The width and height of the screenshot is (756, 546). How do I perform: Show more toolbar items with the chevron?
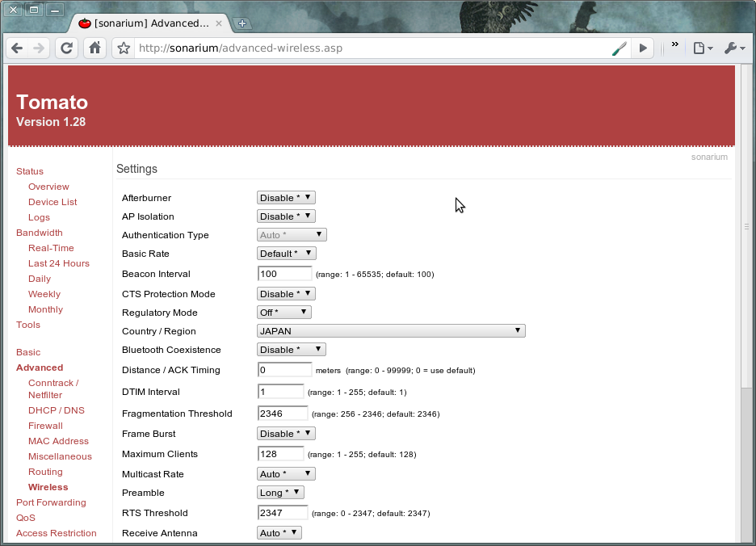pos(675,44)
